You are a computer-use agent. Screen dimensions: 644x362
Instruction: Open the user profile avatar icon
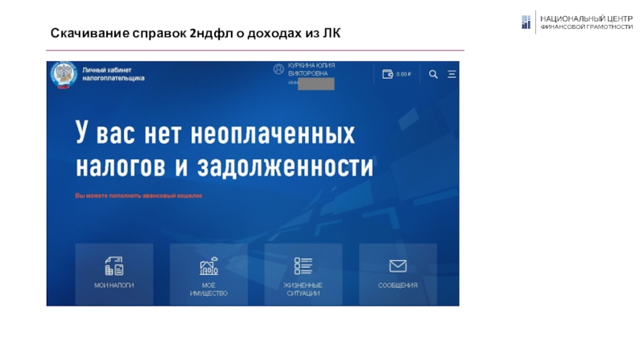(x=279, y=70)
